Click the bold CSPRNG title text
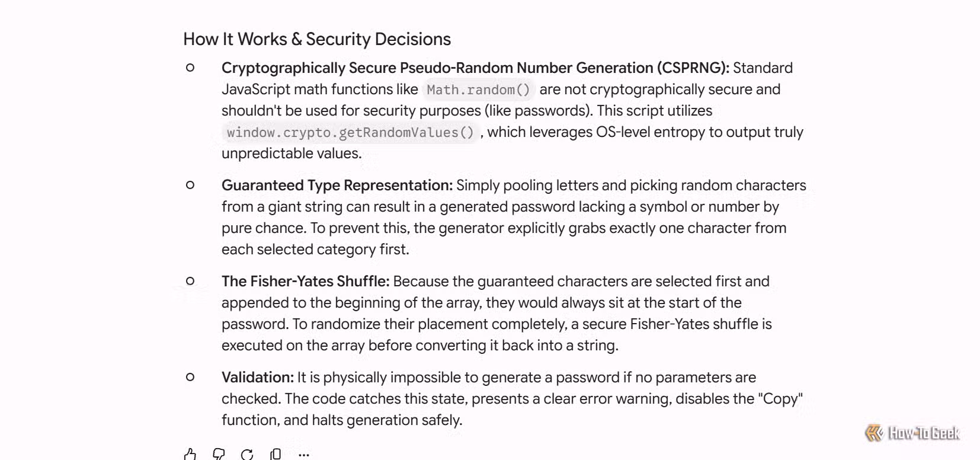 [476, 68]
